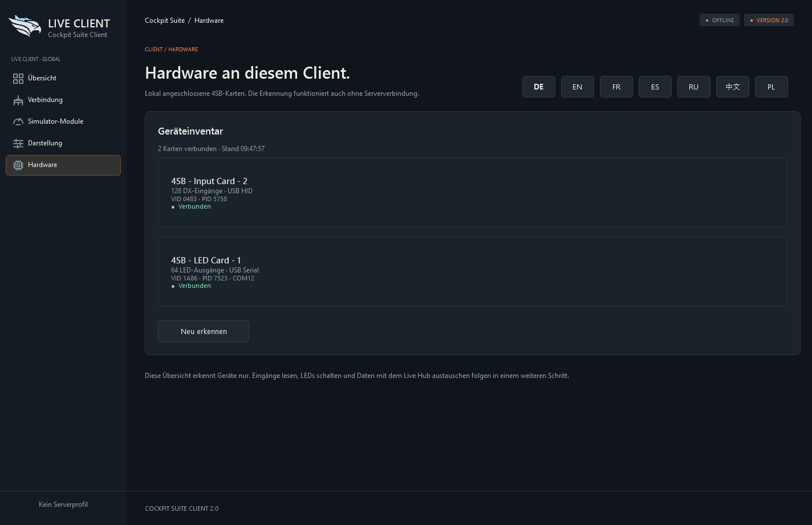Open Simulator-Module section
812x525 pixels.
point(63,122)
